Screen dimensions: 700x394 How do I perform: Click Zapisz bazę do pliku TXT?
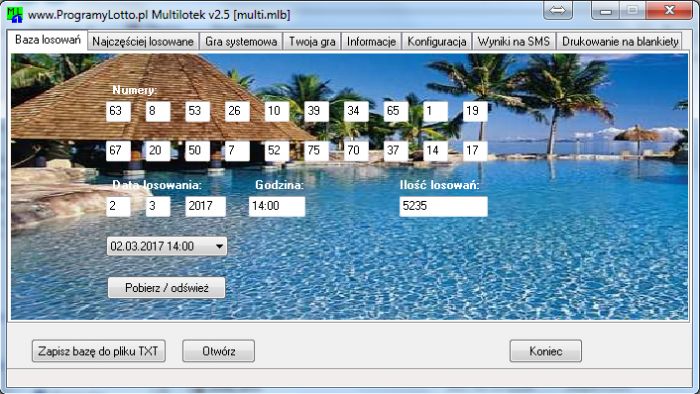(99, 351)
